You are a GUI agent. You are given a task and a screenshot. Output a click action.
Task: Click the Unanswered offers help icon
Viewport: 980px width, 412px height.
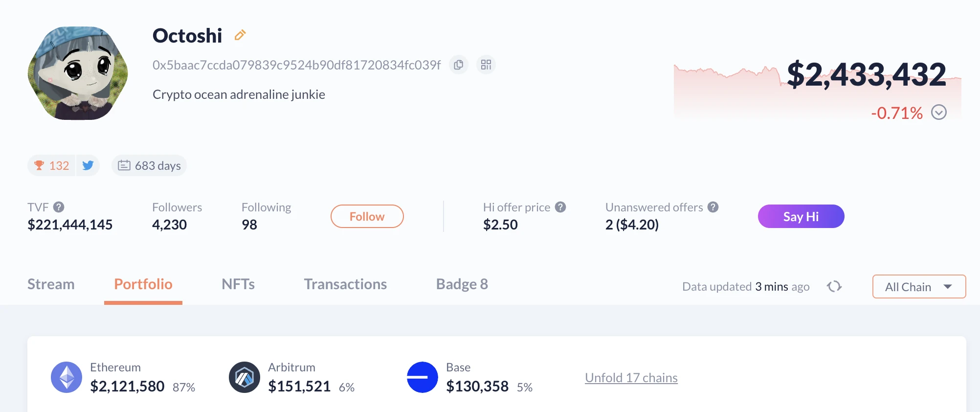713,207
